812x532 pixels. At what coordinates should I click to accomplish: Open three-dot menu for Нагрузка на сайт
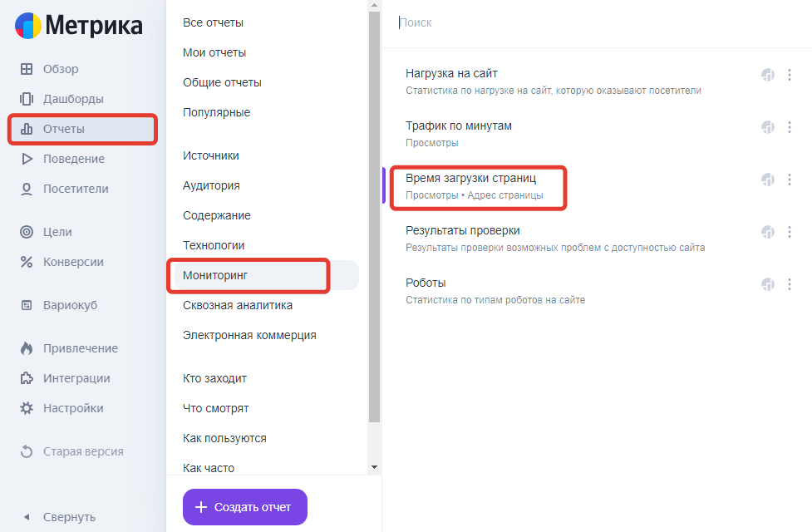coord(790,75)
